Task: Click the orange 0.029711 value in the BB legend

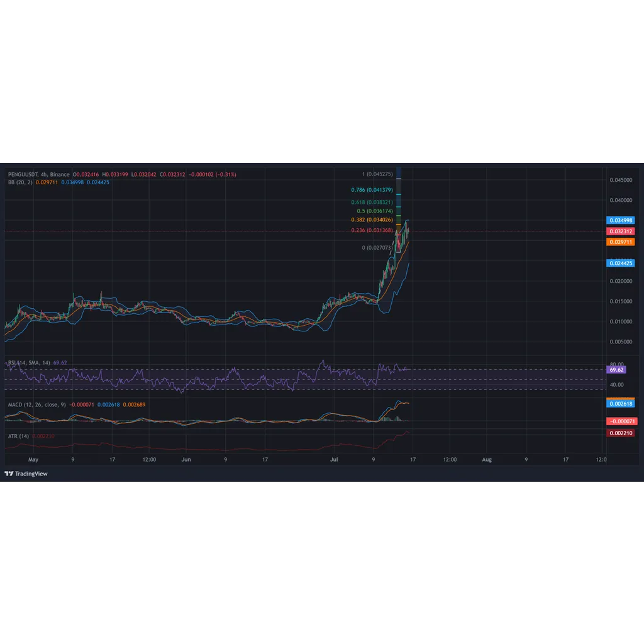Action: (47, 182)
